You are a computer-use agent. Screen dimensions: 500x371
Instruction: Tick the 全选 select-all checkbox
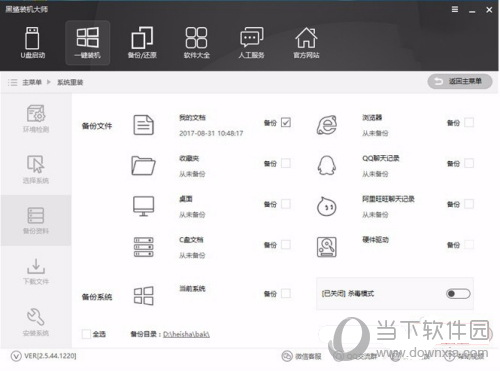[86, 334]
